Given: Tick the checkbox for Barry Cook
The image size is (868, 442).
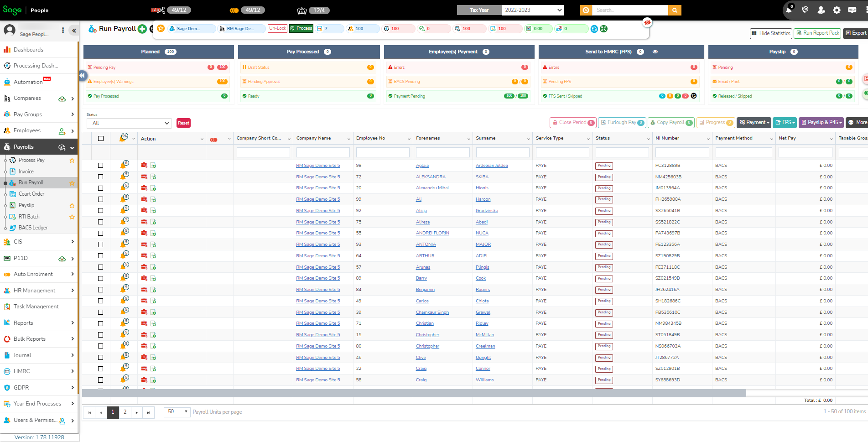Looking at the screenshot, I should (x=100, y=278).
